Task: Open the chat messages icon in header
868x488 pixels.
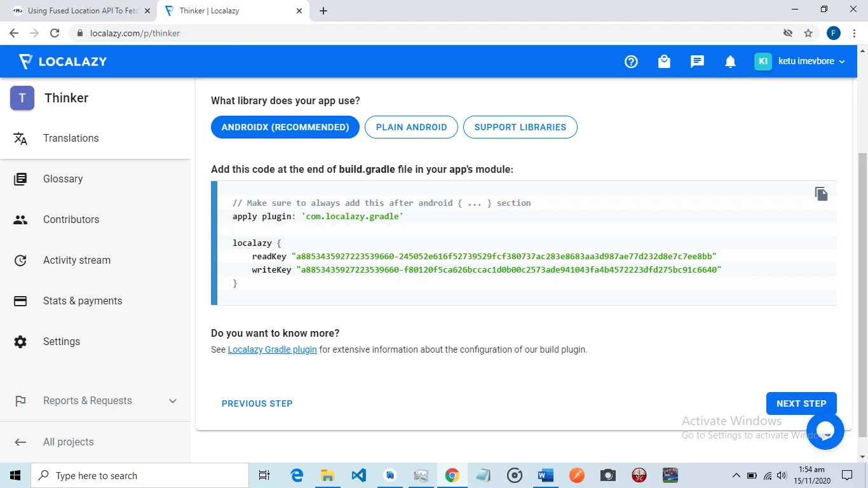Action: pyautogui.click(x=697, y=62)
